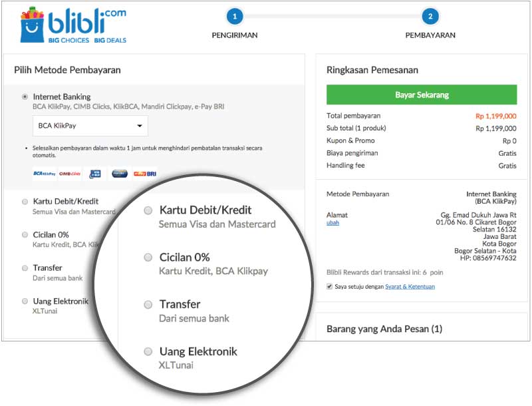Viewport: 532px width, 406px height.
Task: Choose Kartu Debit/Kredit radio in magnified circle
Action: [148, 210]
